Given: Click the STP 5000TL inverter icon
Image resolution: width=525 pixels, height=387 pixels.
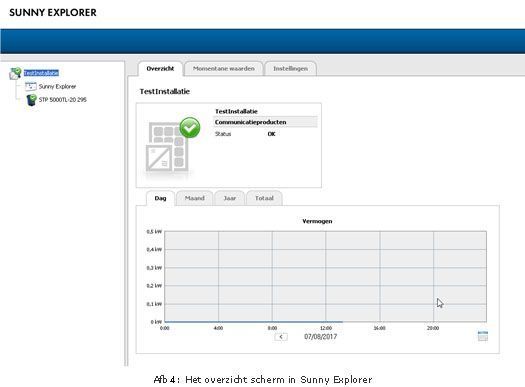Looking at the screenshot, I should coord(31,100).
